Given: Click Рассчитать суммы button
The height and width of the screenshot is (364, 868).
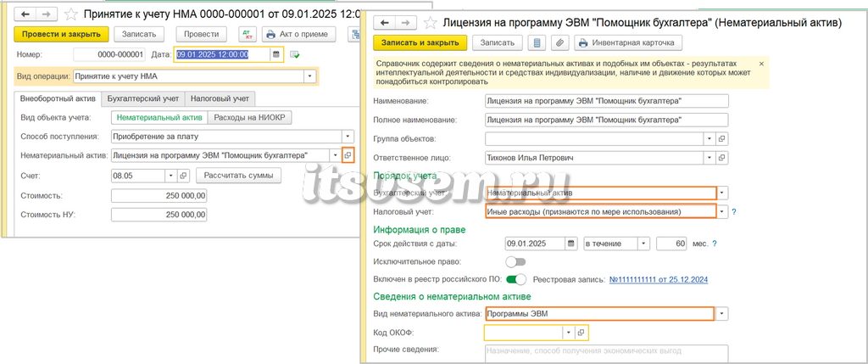Looking at the screenshot, I should click(x=238, y=176).
